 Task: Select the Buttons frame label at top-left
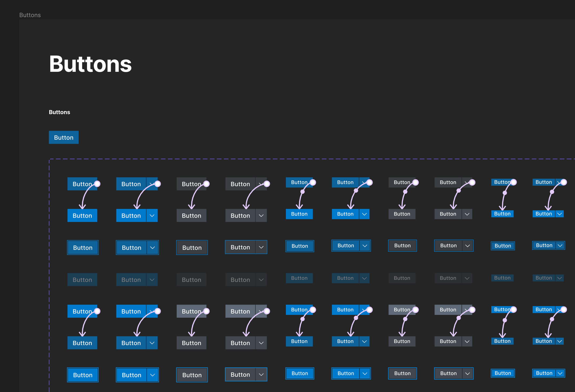30,15
